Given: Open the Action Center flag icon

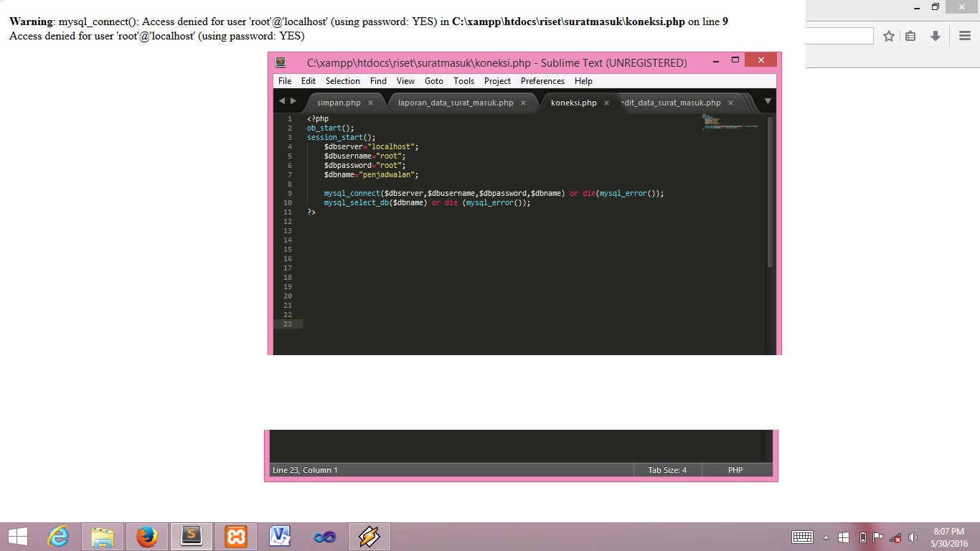Looking at the screenshot, I should pyautogui.click(x=878, y=537).
